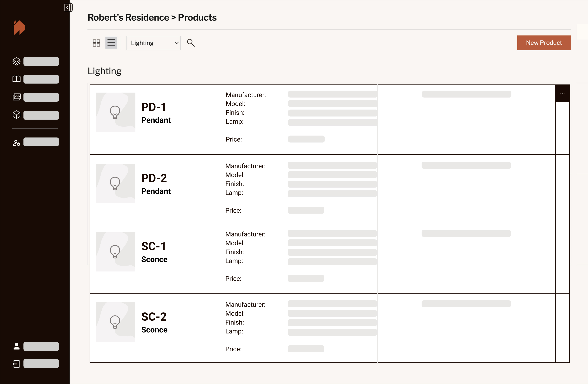Image resolution: width=588 pixels, height=384 pixels.
Task: Click the profile person icon
Action: pos(16,346)
